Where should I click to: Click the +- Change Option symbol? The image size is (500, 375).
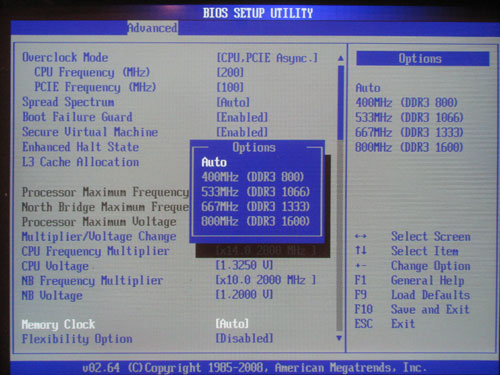[361, 266]
